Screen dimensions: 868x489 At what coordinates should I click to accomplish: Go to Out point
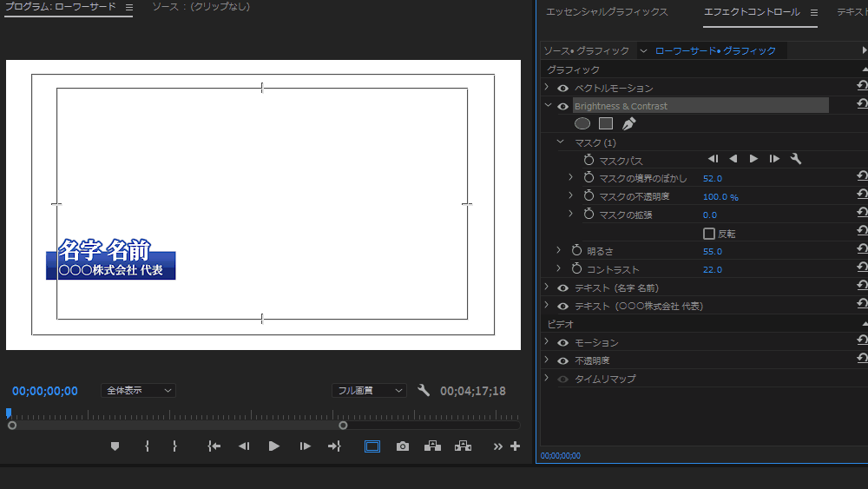tap(334, 446)
